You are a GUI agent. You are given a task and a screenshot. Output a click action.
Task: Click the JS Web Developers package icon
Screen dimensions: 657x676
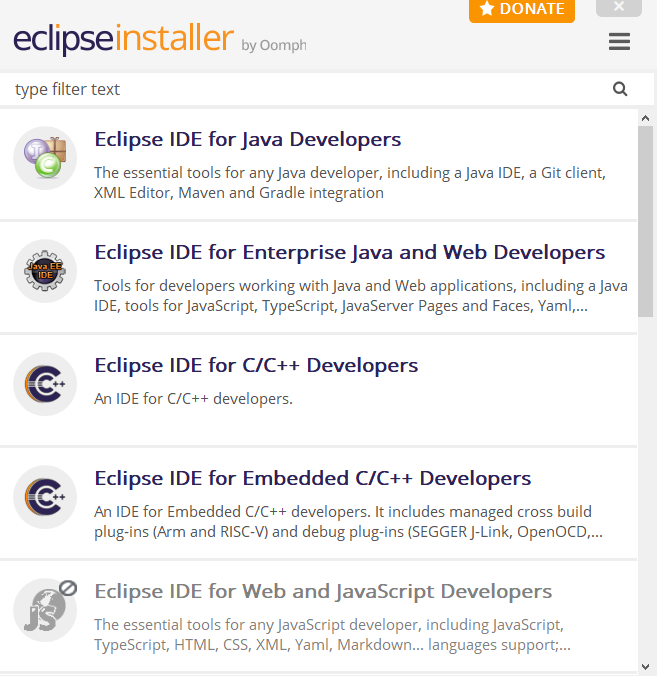pyautogui.click(x=45, y=610)
